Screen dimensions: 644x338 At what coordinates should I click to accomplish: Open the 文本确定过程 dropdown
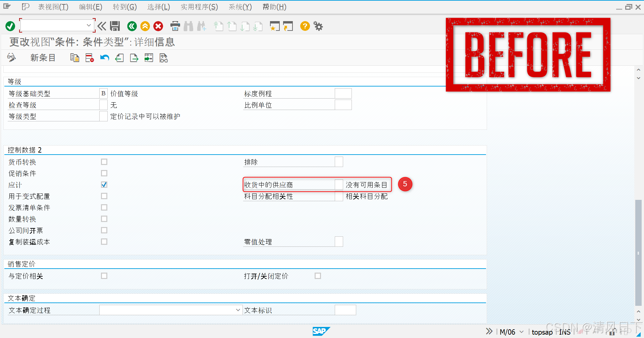pos(238,310)
